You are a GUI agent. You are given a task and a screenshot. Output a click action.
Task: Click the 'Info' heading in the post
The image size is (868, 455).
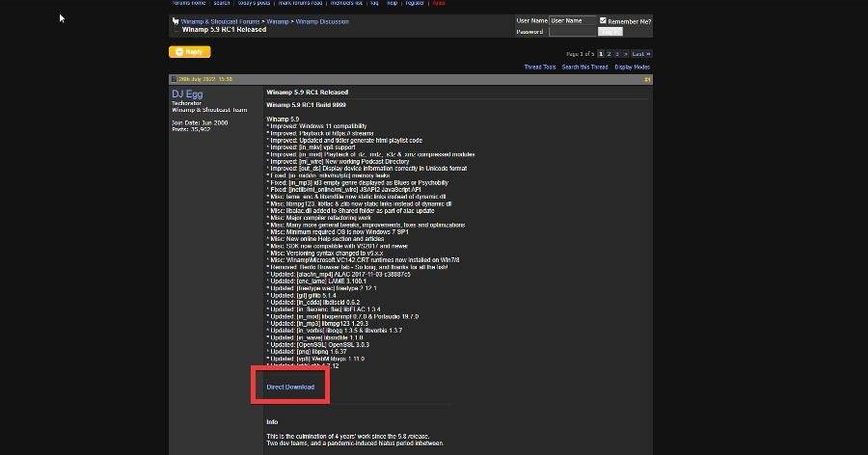tap(272, 422)
